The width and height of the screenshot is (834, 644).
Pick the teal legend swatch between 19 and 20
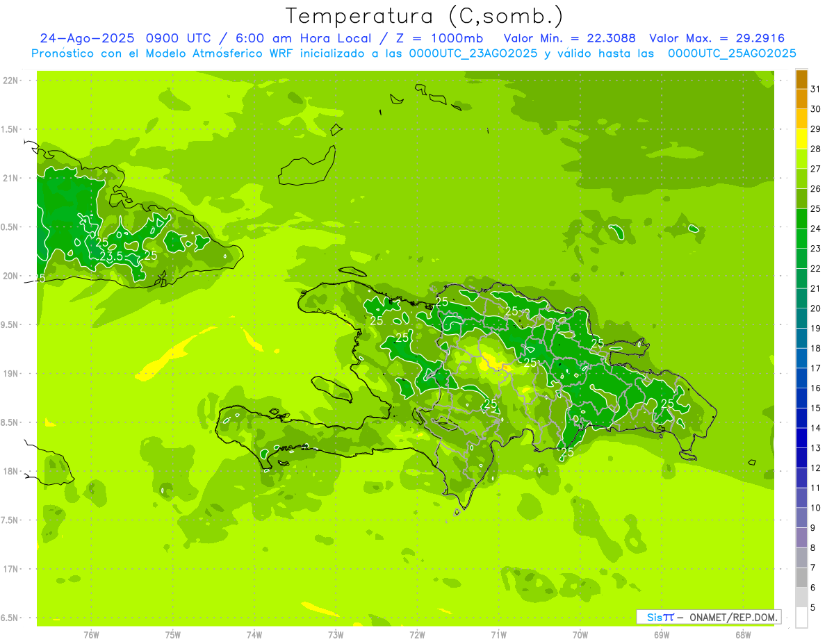coord(801,318)
